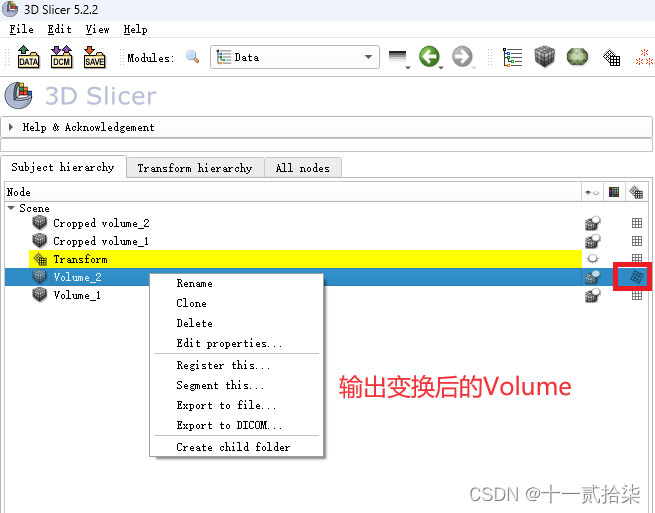Choose Clone from context menu
Screen dimensions: 655x513
(236, 303)
